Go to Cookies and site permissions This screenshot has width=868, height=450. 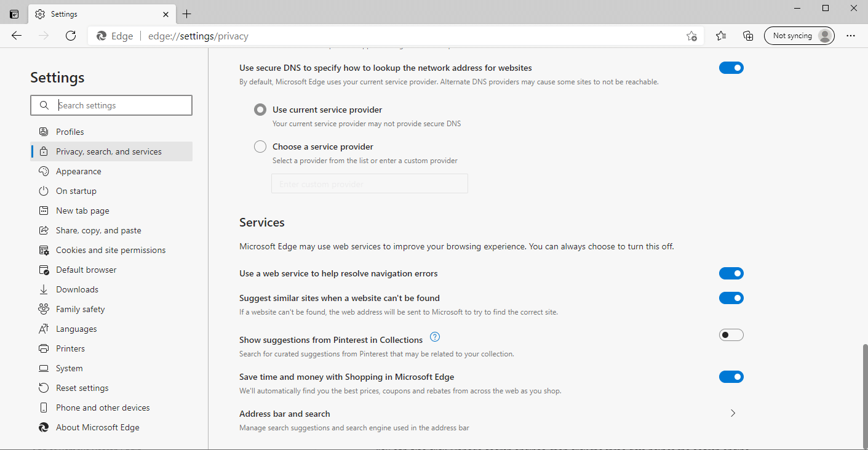pos(111,250)
